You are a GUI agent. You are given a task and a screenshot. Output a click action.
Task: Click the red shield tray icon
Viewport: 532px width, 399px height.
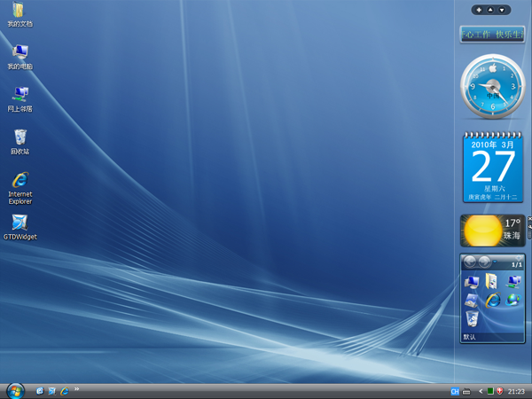coord(499,391)
